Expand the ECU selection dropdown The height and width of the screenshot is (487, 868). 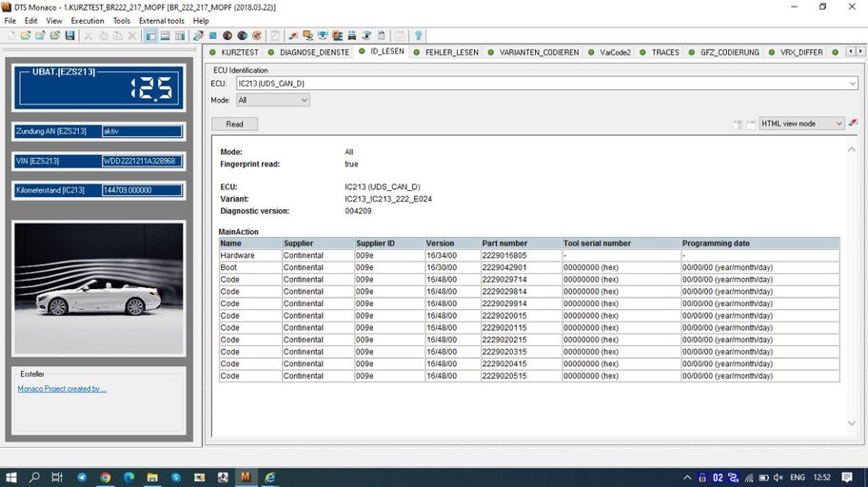tap(852, 84)
